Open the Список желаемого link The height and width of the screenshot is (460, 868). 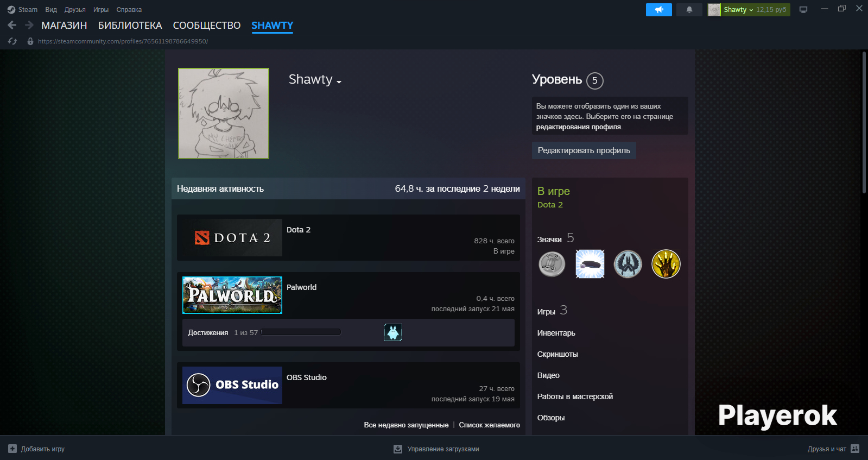click(x=490, y=425)
